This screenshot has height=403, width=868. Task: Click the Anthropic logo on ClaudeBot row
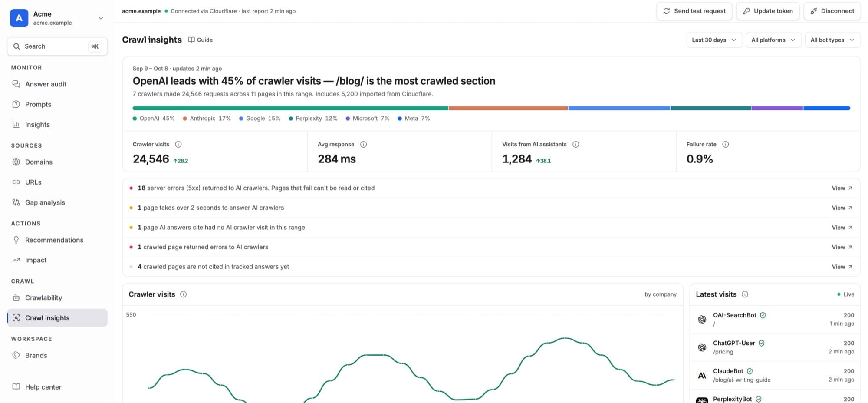[x=702, y=375]
